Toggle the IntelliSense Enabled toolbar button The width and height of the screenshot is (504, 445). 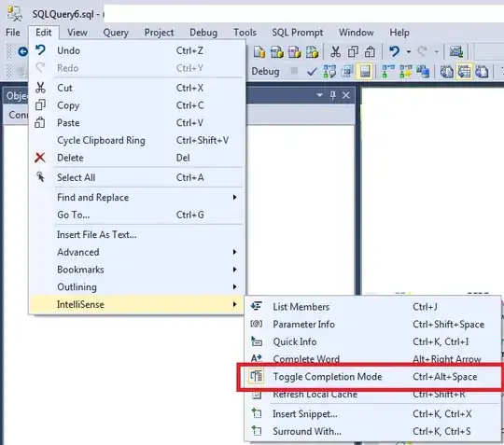[365, 71]
